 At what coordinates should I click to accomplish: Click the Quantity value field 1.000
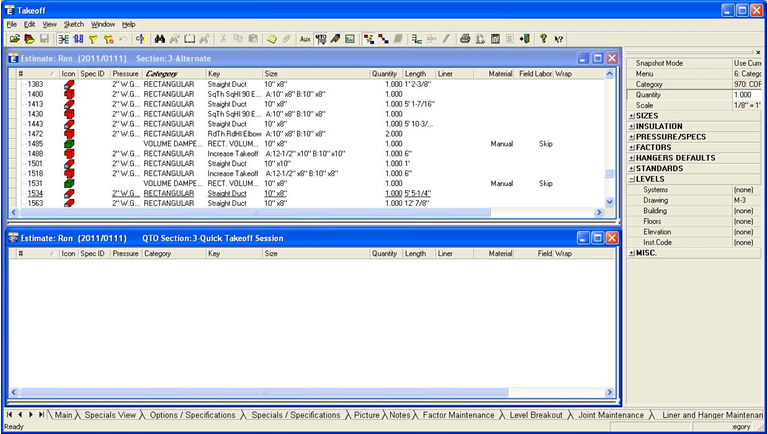747,95
